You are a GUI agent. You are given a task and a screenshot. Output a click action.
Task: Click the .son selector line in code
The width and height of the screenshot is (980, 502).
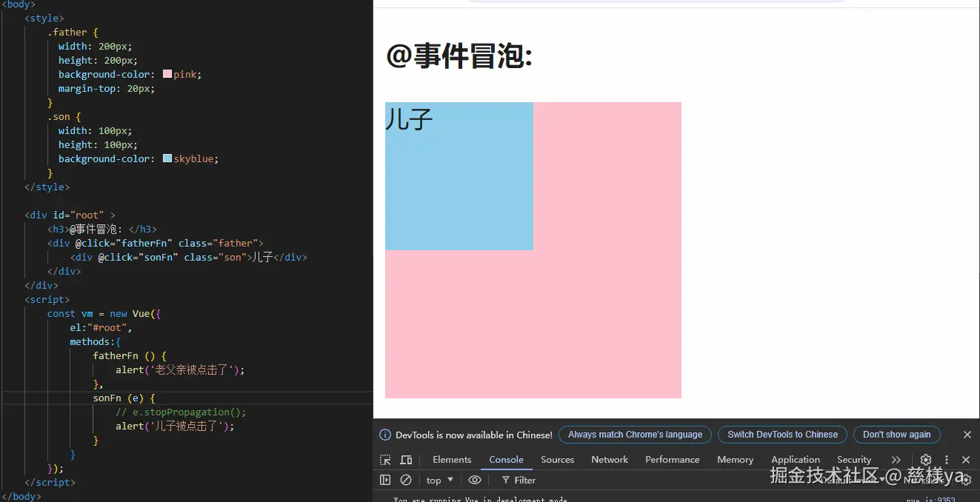tap(64, 116)
